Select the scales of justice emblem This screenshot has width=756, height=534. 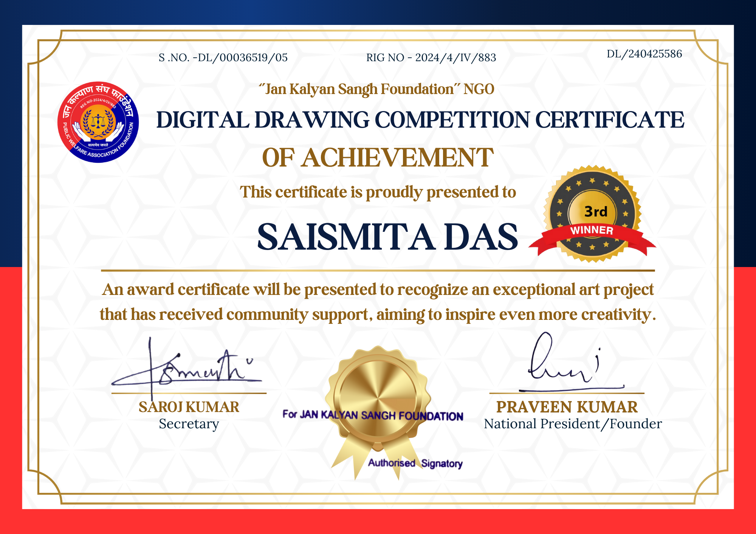[98, 121]
